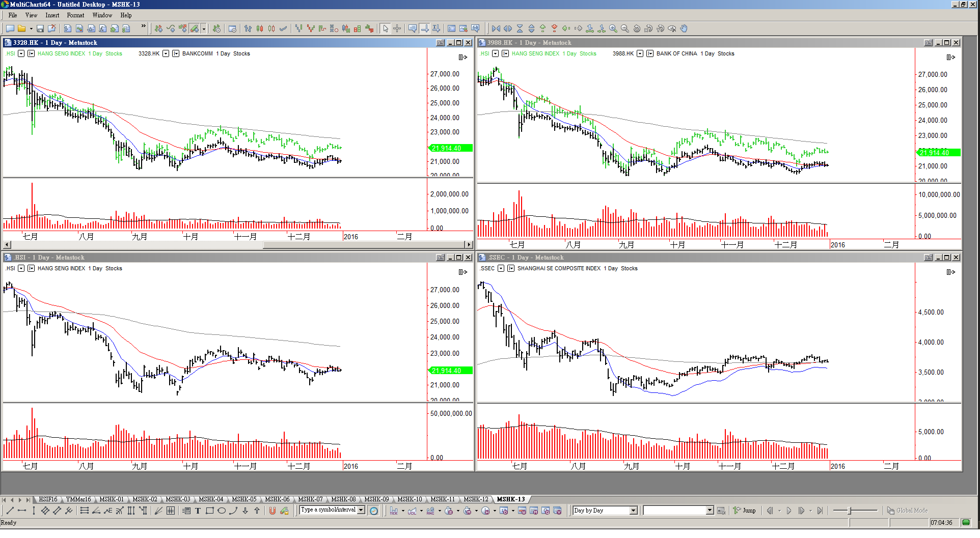Screen dimensions: 980x538
Task: Toggle visibility box next to .HSI in 3328.HK chart
Action: click(21, 53)
